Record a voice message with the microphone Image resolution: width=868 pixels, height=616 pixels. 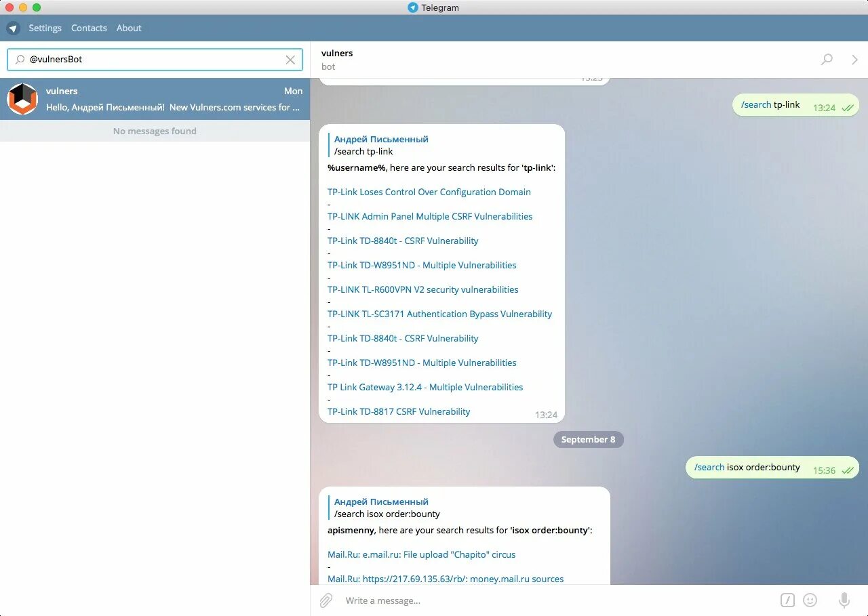pyautogui.click(x=844, y=600)
